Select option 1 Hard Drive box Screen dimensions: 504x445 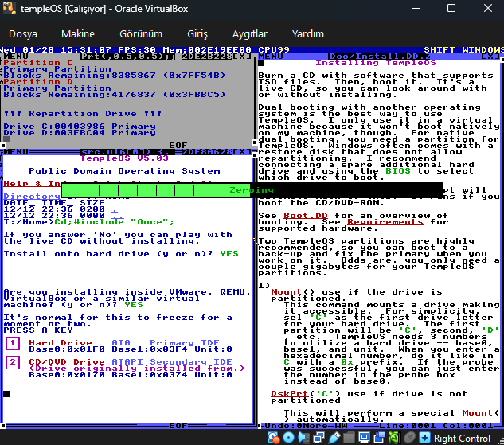click(13, 343)
